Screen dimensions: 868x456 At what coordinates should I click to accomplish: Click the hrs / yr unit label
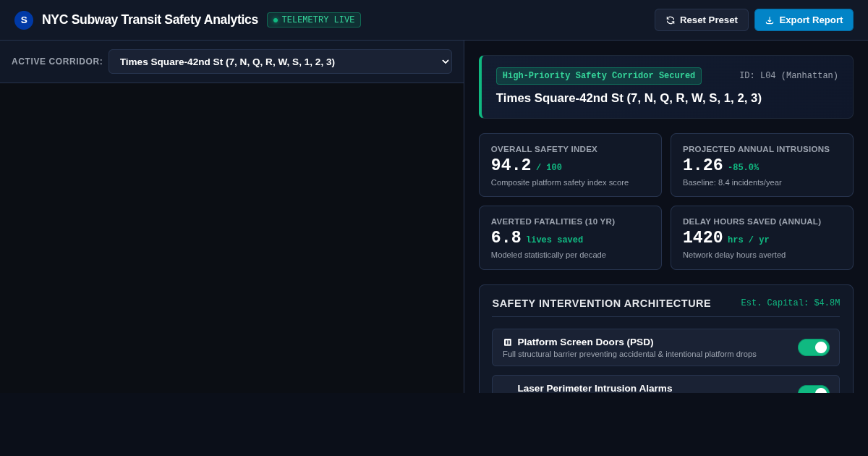(749, 240)
